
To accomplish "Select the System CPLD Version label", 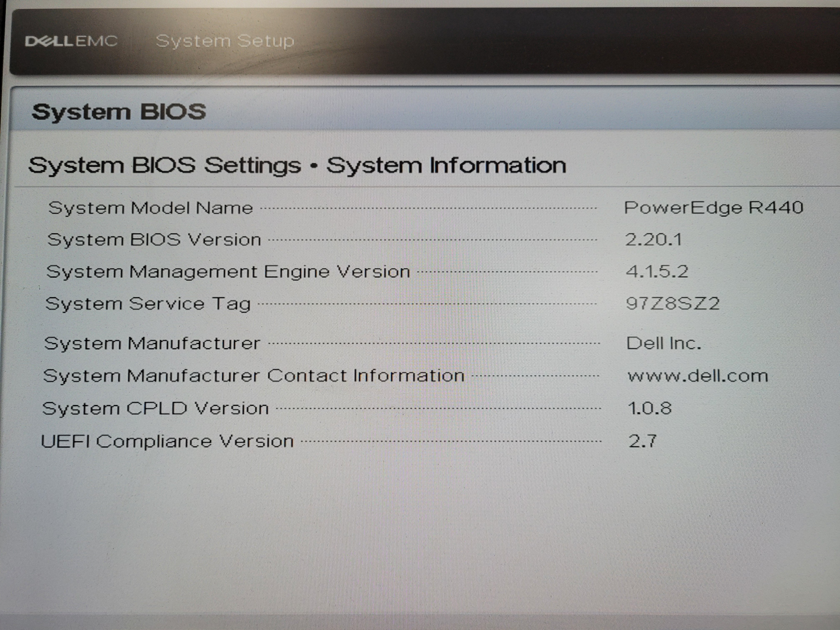I will point(155,409).
